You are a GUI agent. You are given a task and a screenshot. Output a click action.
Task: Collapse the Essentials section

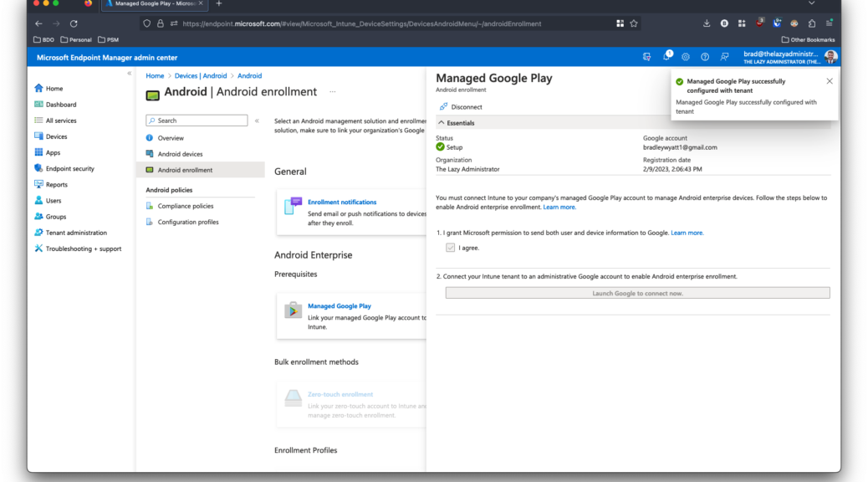442,122
